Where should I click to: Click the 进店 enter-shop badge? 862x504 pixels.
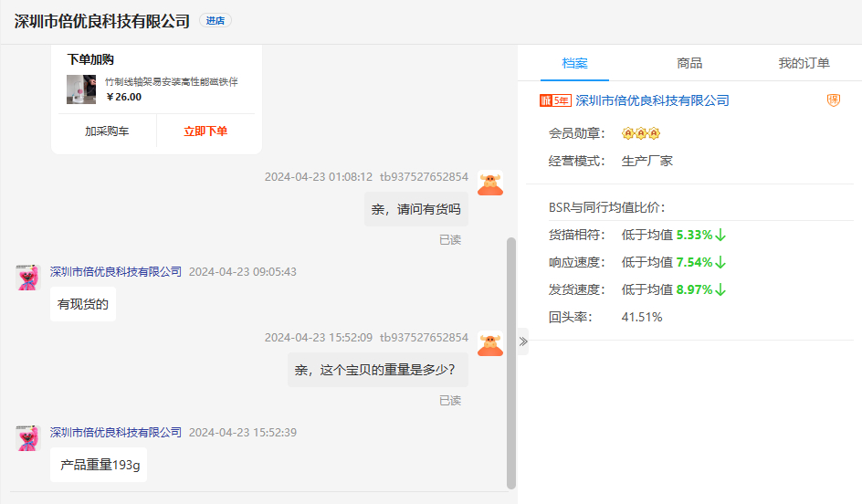tap(215, 21)
